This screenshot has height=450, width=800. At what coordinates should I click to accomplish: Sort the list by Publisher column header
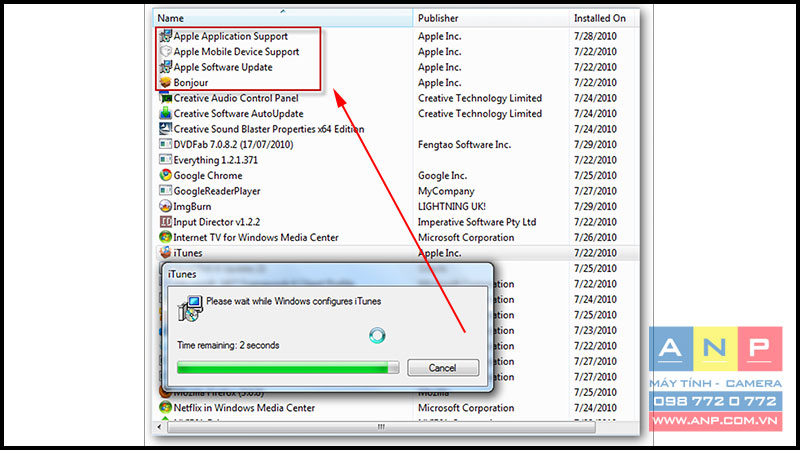click(x=491, y=18)
